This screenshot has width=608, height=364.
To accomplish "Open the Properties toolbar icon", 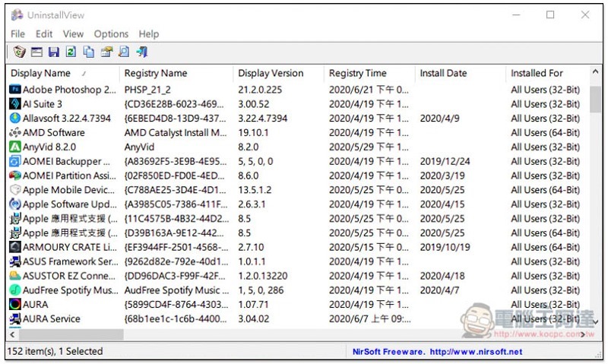I will [36, 52].
